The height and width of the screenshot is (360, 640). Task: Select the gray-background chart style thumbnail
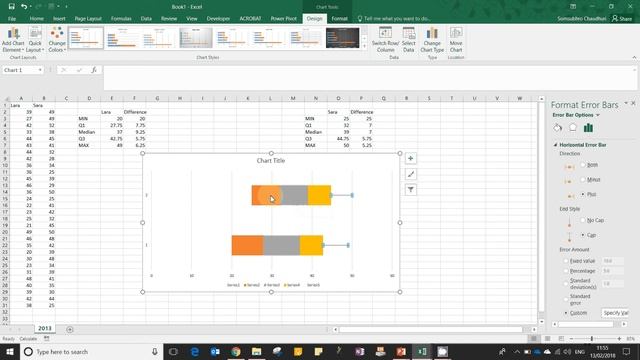point(196,38)
